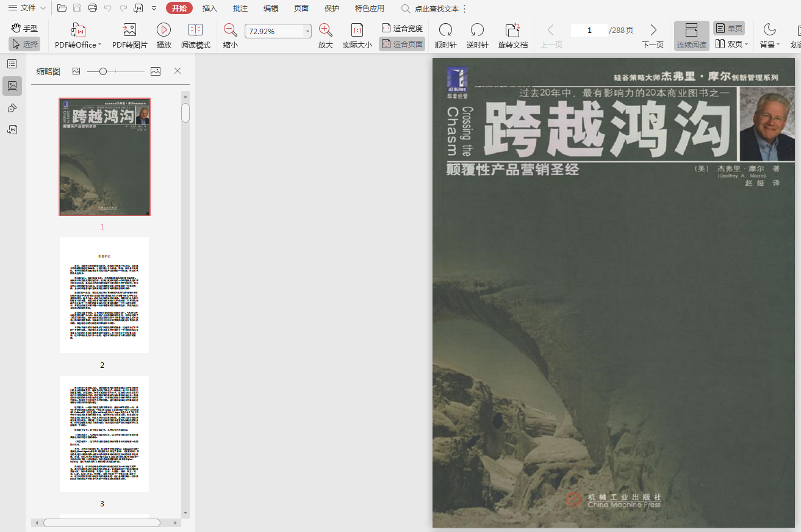
Task: Switch to the 插入 tab
Action: tap(210, 9)
